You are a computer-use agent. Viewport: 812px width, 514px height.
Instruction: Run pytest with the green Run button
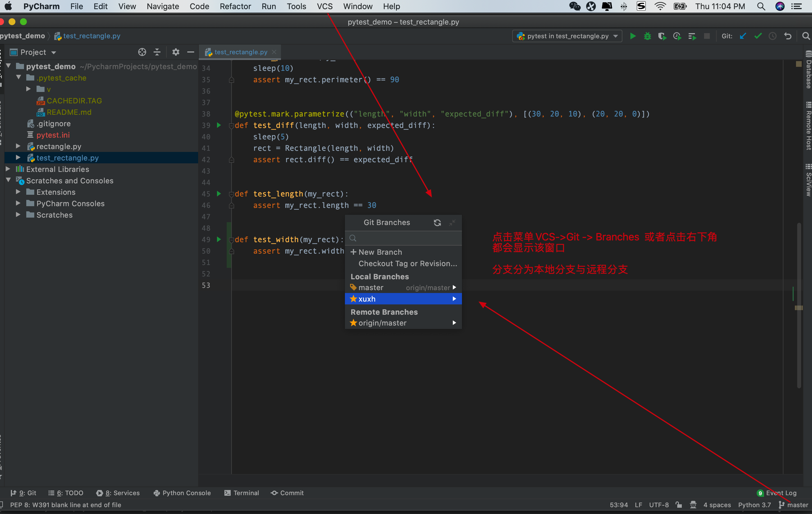633,36
